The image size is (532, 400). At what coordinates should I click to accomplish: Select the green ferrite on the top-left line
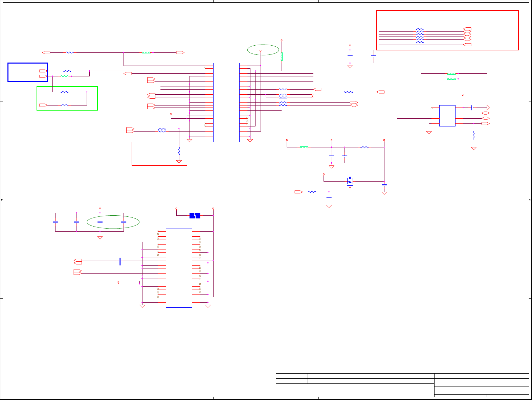coord(146,52)
